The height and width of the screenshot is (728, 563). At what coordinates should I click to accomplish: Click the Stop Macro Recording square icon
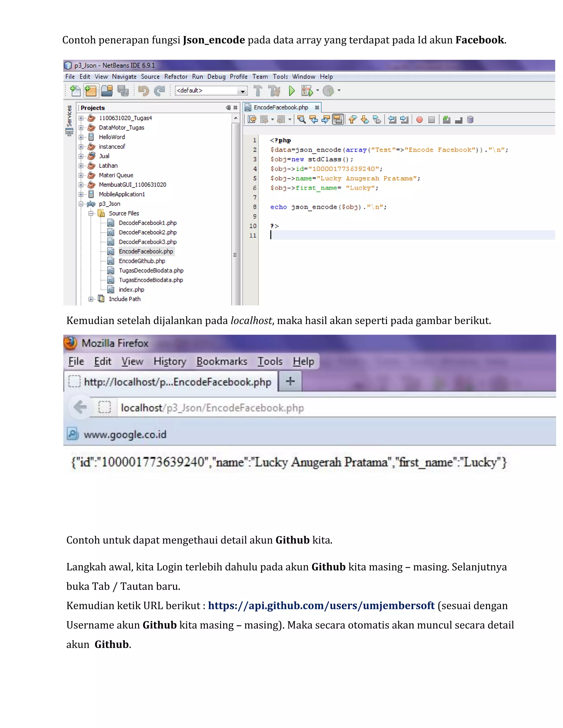coord(432,120)
